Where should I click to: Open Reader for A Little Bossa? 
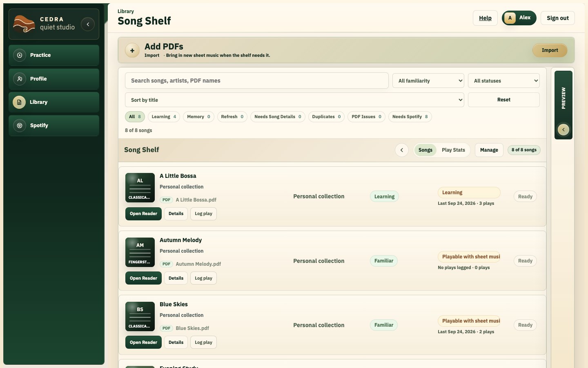point(143,214)
